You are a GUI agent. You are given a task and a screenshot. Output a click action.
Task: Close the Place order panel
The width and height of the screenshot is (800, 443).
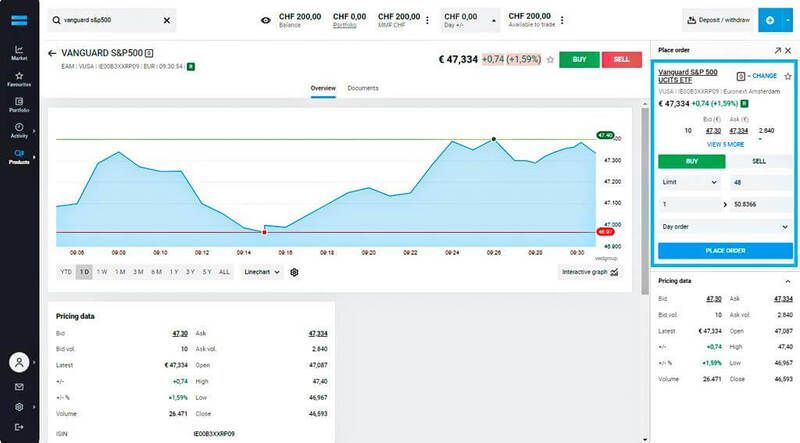pyautogui.click(x=788, y=51)
